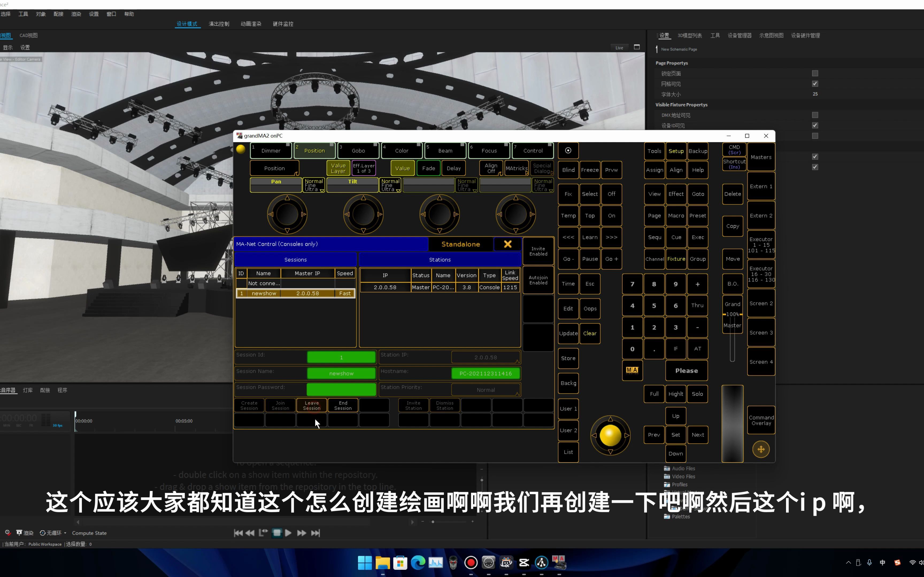Enable the DMX地址可见 checkbox
Viewport: 924px width, 577px height.
(x=815, y=115)
